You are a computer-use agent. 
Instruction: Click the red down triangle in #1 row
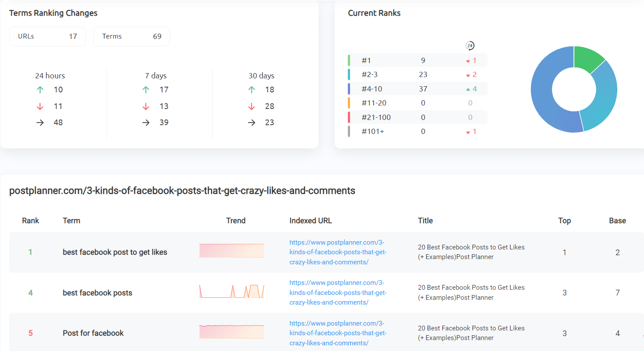tap(468, 61)
